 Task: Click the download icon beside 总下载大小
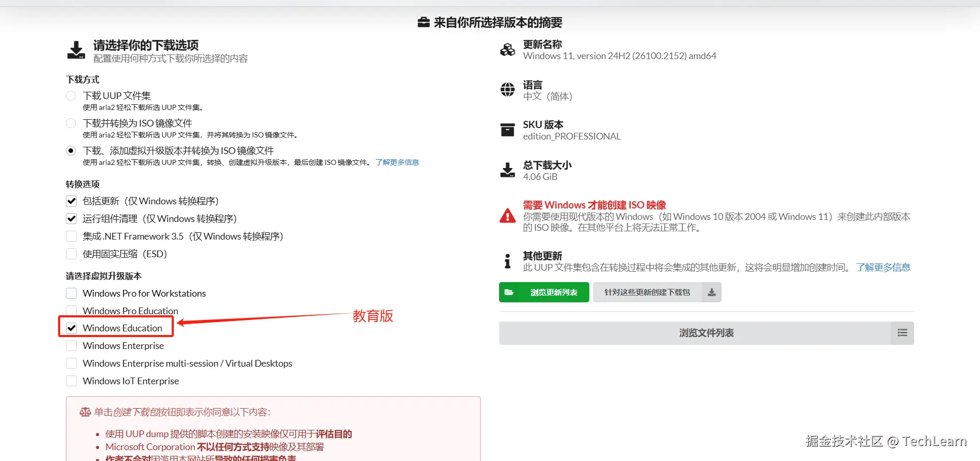[x=507, y=170]
